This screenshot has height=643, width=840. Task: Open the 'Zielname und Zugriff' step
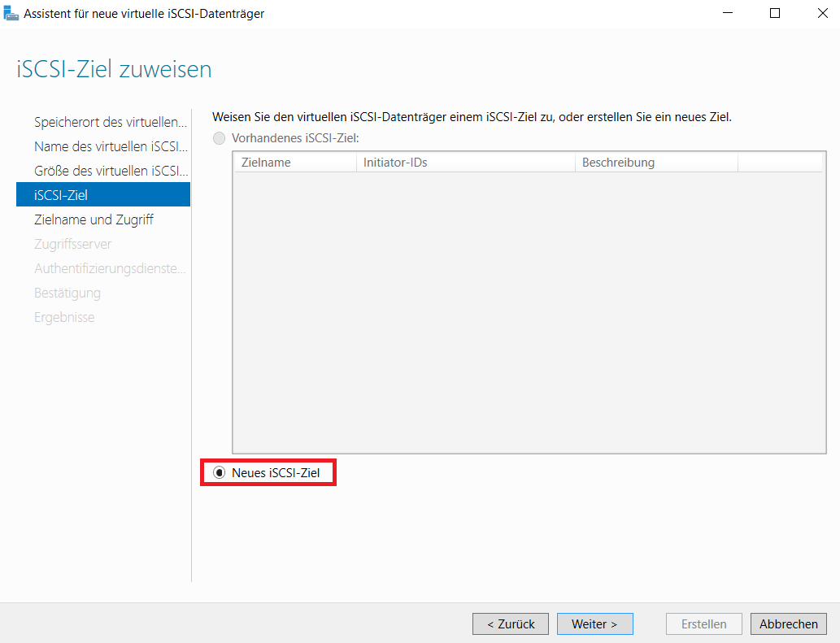(94, 219)
